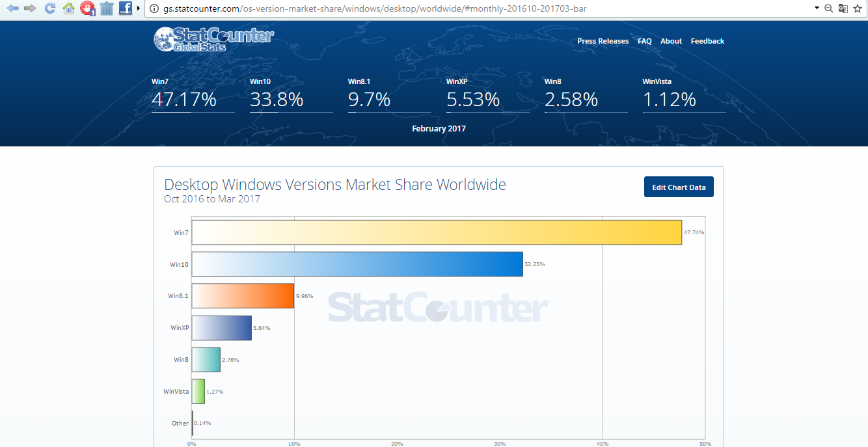
Task: Open the address bar history dropdown arrow
Action: [817, 8]
